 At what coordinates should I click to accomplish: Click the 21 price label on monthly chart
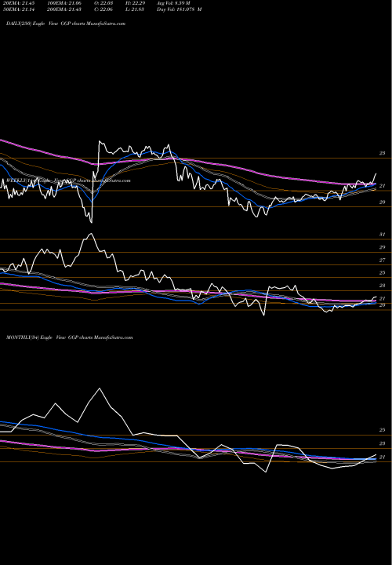pyautogui.click(x=383, y=457)
